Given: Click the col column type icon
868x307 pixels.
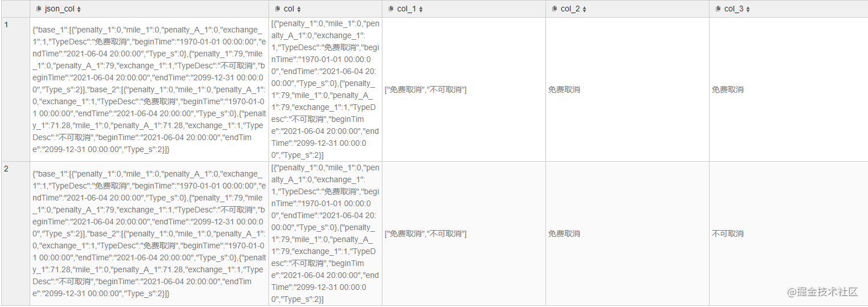Looking at the screenshot, I should [278, 9].
